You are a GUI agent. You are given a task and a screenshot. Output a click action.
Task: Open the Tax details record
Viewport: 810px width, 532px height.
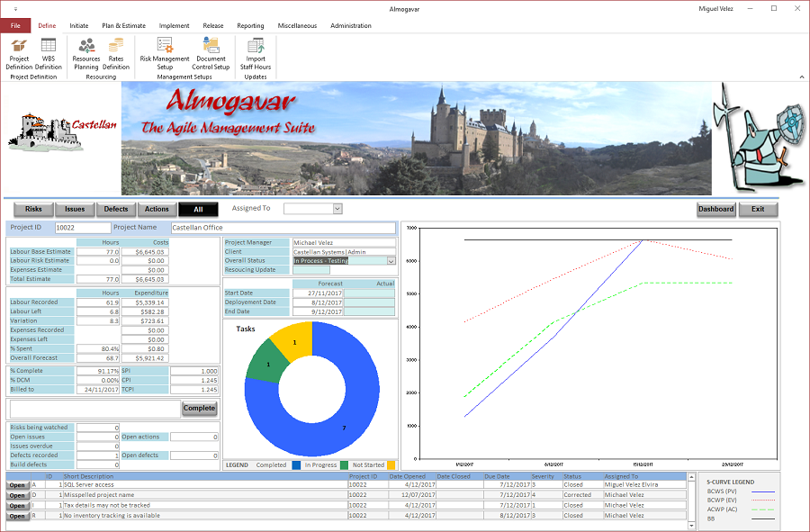point(17,506)
